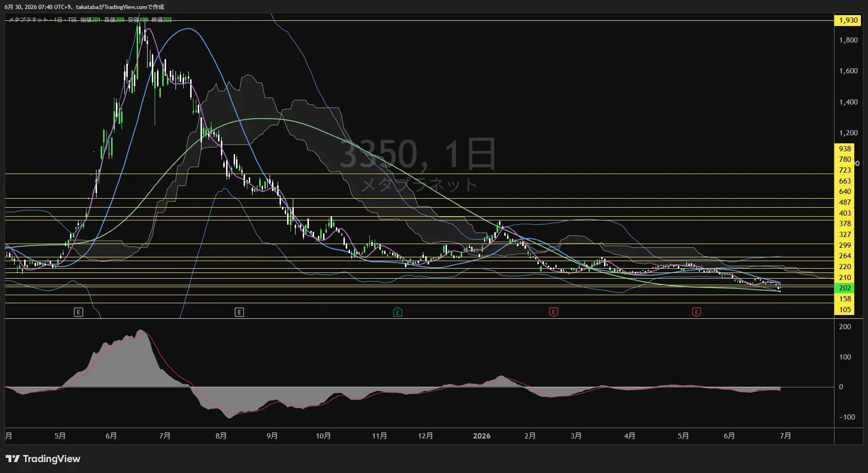The image size is (868, 473).
Task: Click the right-most red earnings E marker
Action: (696, 312)
